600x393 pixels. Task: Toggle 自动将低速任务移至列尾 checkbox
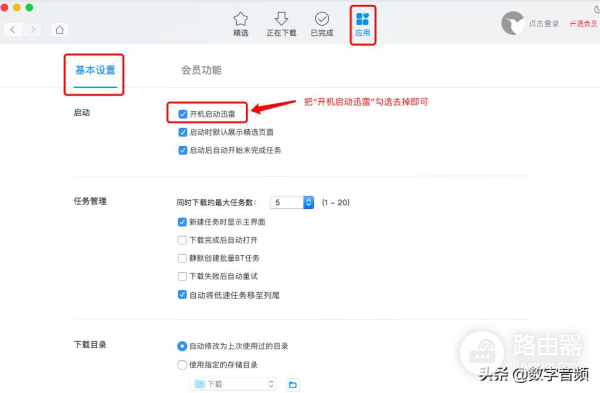click(x=182, y=295)
